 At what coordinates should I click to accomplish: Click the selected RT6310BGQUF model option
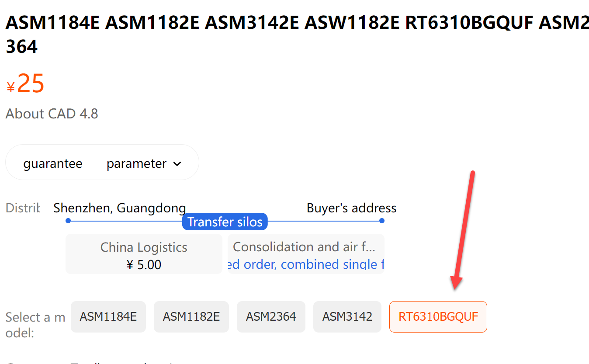pyautogui.click(x=438, y=316)
